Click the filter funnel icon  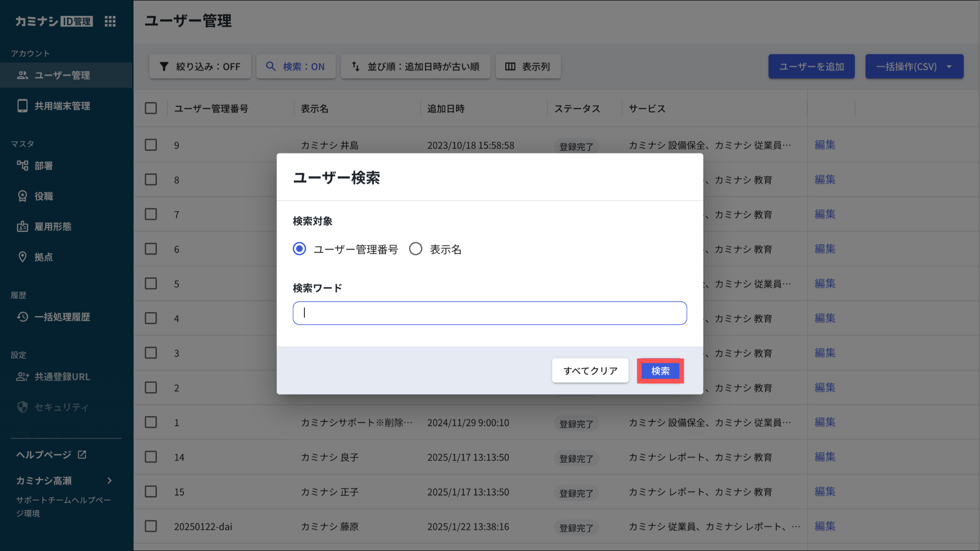pyautogui.click(x=164, y=67)
